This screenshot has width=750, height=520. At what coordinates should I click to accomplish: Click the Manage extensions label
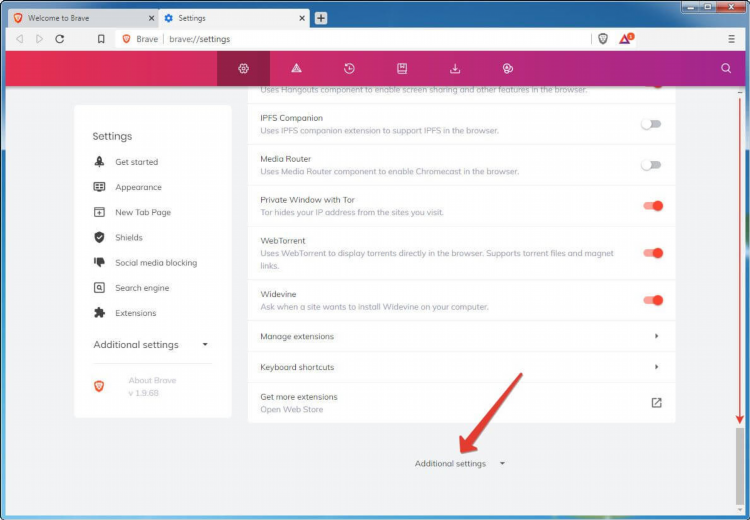(x=297, y=336)
